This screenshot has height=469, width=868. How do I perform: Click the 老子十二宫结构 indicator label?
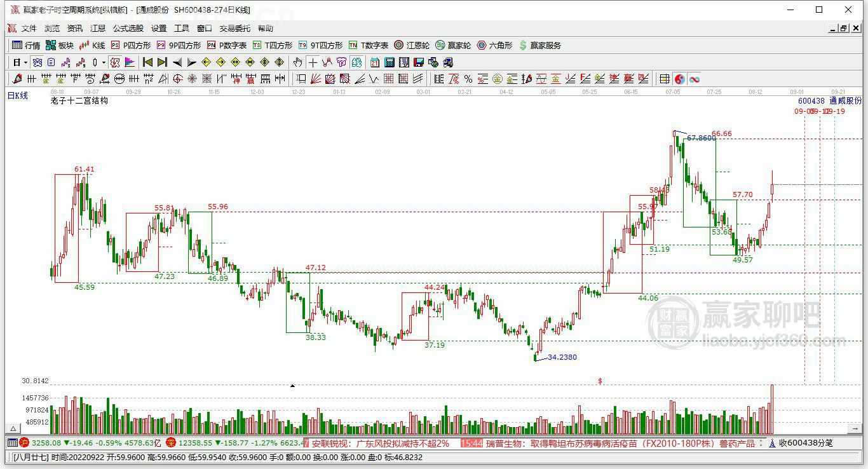[x=79, y=100]
